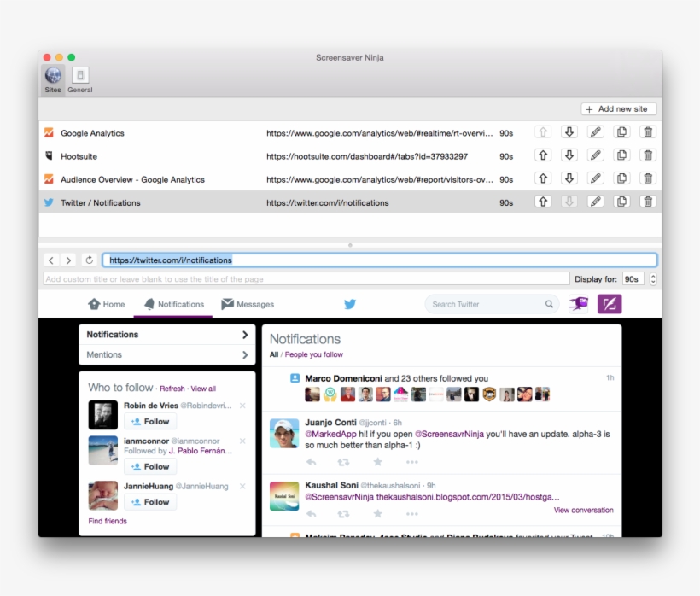The width and height of the screenshot is (700, 596).
Task: Click the Display for seconds field
Action: (x=633, y=279)
